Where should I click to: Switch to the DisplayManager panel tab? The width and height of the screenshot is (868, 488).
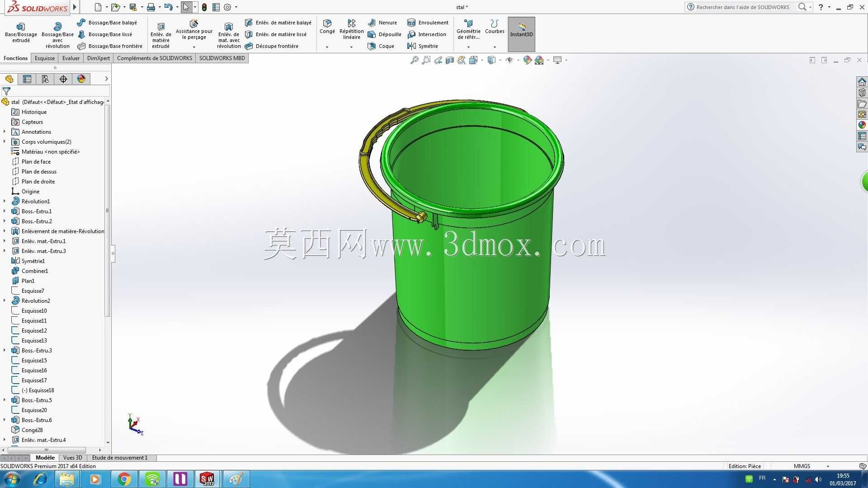[x=81, y=79]
